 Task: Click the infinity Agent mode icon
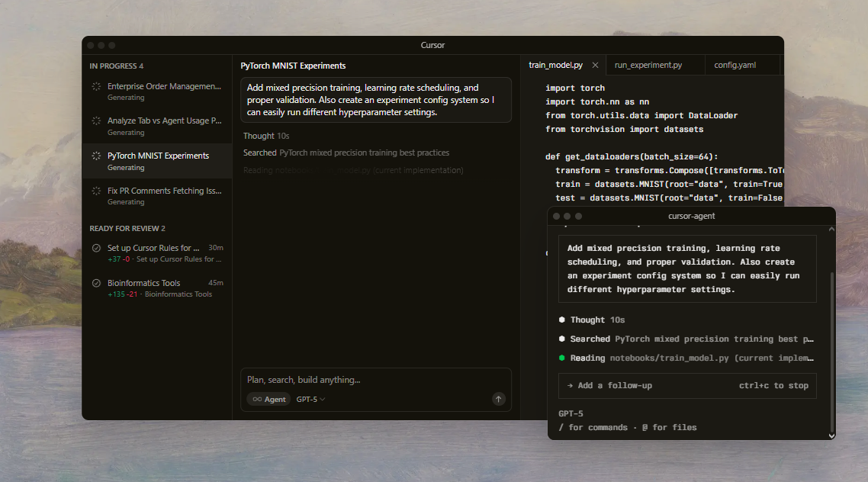[x=257, y=399]
